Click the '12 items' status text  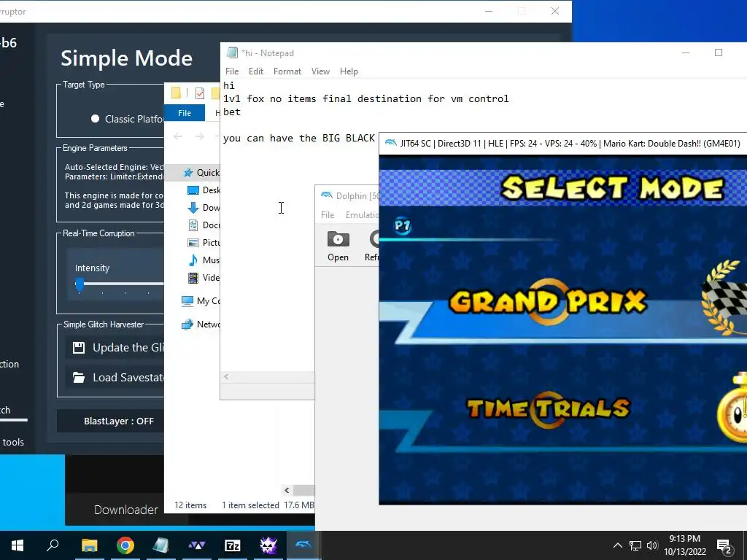pyautogui.click(x=190, y=505)
